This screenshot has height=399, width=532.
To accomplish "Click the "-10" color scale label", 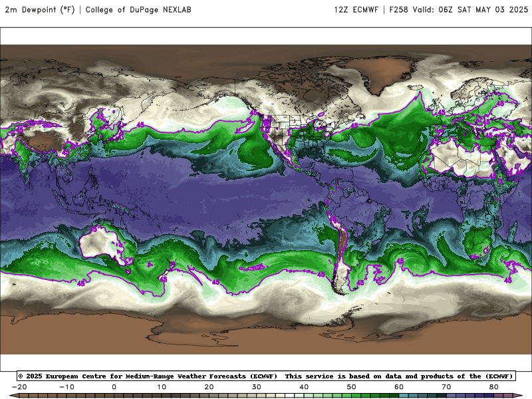I will (x=66, y=387).
